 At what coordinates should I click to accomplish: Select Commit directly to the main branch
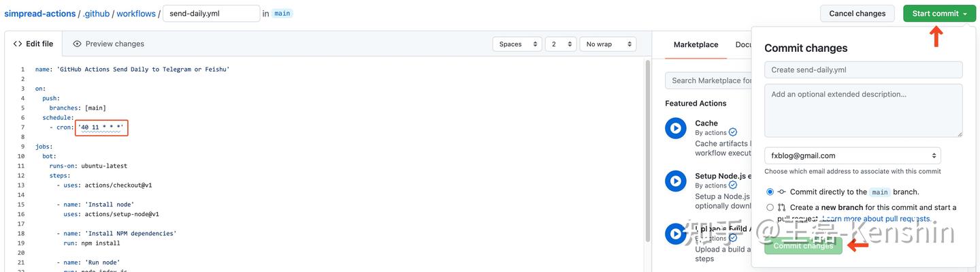(770, 192)
